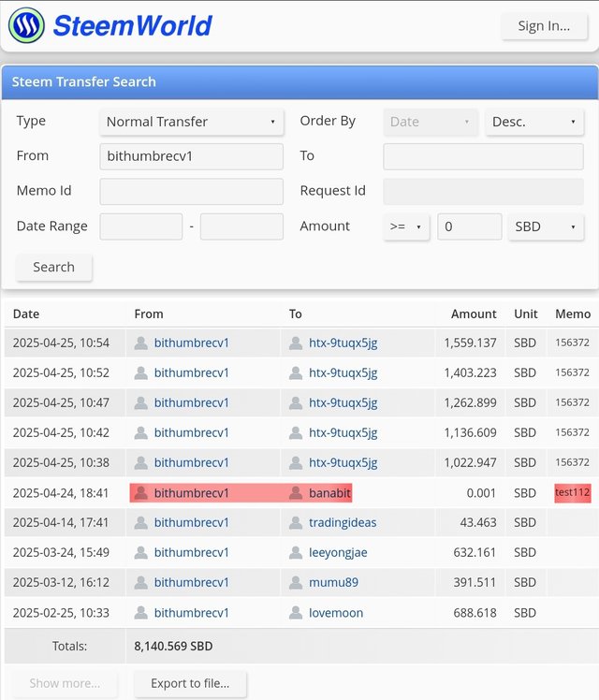Click sender avatar icon in 10:42 row
This screenshot has width=599, height=700.
pyautogui.click(x=141, y=432)
